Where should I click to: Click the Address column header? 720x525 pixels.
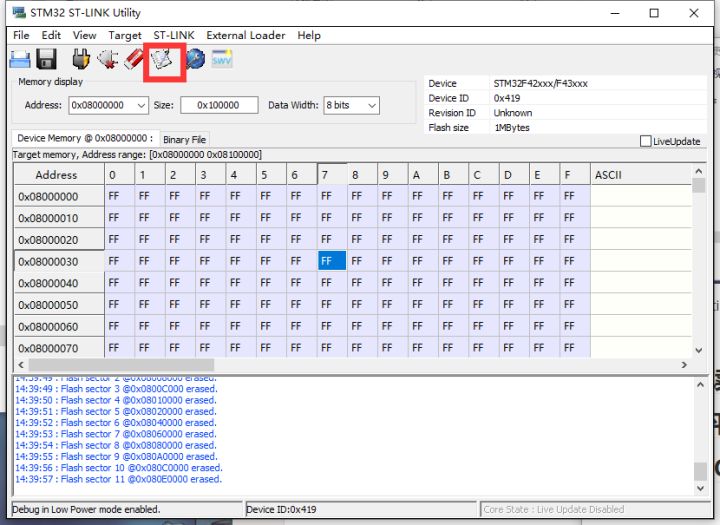[x=59, y=175]
